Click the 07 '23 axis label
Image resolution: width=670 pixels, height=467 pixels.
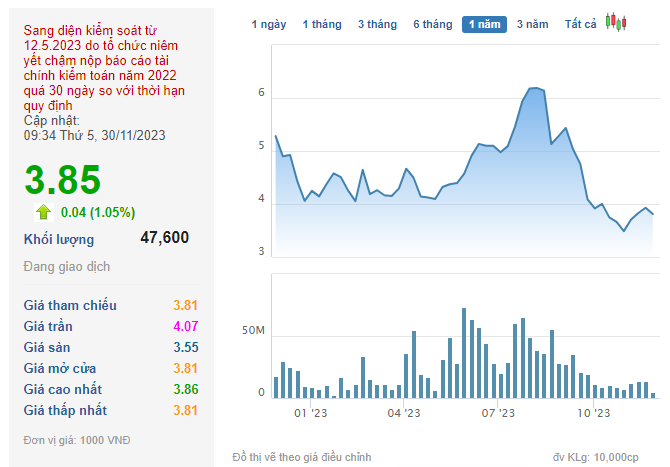[497, 412]
